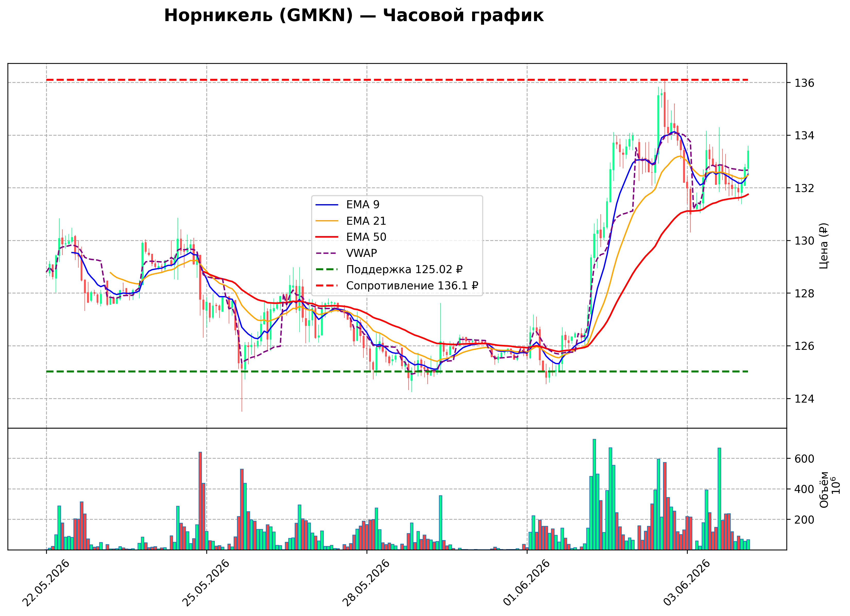The height and width of the screenshot is (616, 850).
Task: Click the orange EMA 21 line sample in legend
Action: click(327, 221)
